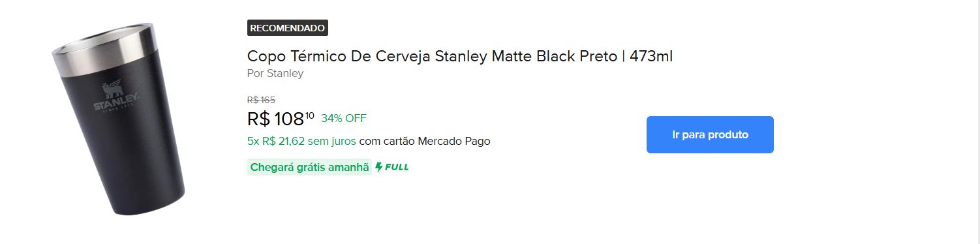Image resolution: width=980 pixels, height=244 pixels.
Task: Click the Por Stanley brand text
Action: (x=275, y=73)
